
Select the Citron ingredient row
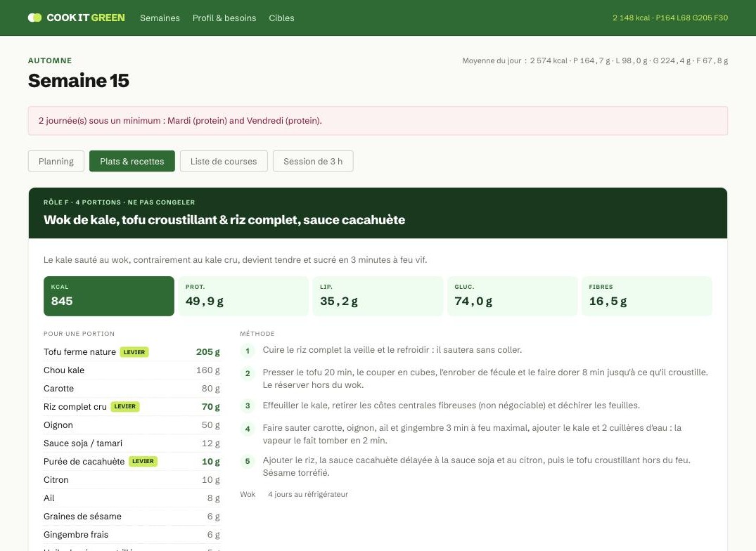click(132, 480)
